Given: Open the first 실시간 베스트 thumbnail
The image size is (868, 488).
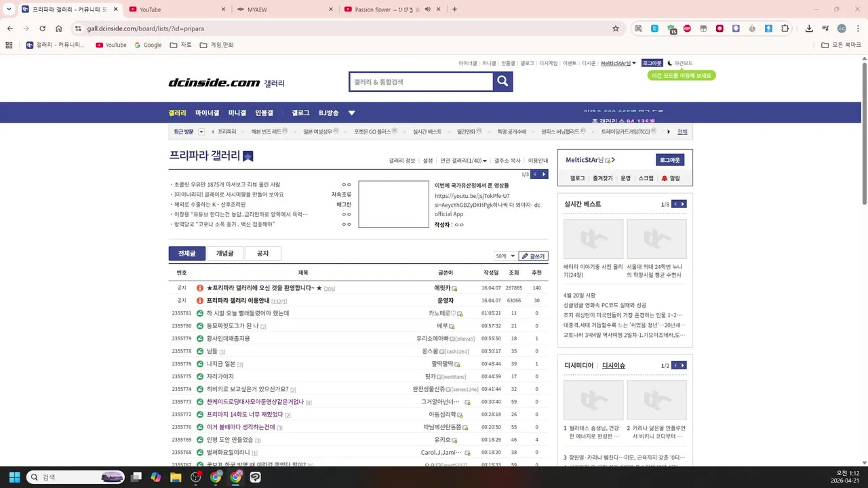Looking at the screenshot, I should [593, 239].
